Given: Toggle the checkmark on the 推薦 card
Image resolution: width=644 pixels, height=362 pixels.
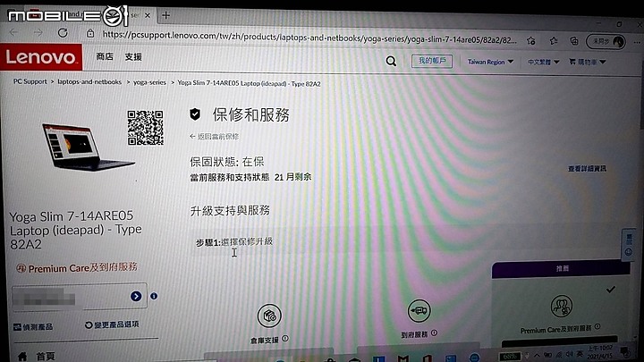Looking at the screenshot, I should coord(611,290).
